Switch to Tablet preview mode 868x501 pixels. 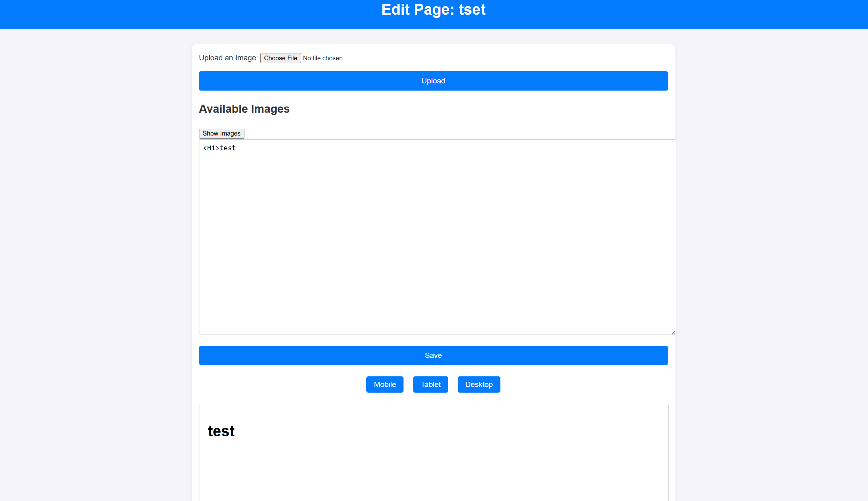pos(431,384)
